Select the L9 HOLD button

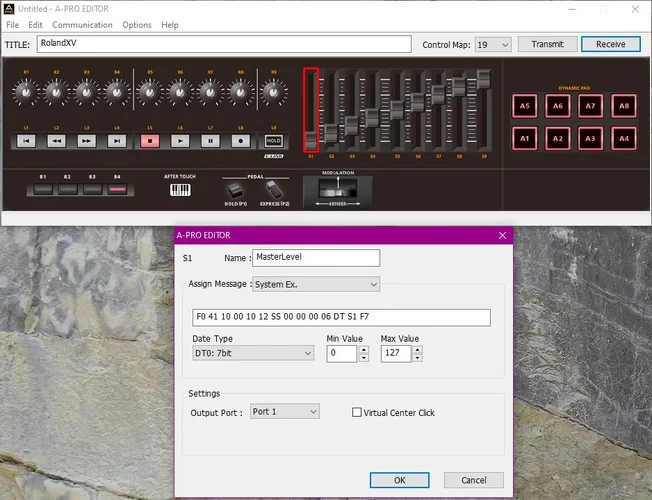pos(274,141)
